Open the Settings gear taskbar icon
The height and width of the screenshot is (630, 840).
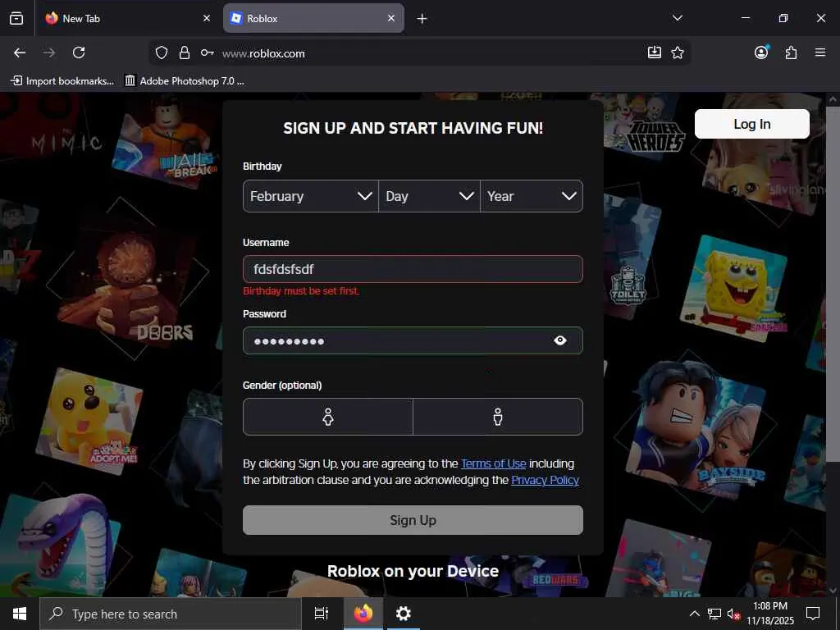point(404,614)
